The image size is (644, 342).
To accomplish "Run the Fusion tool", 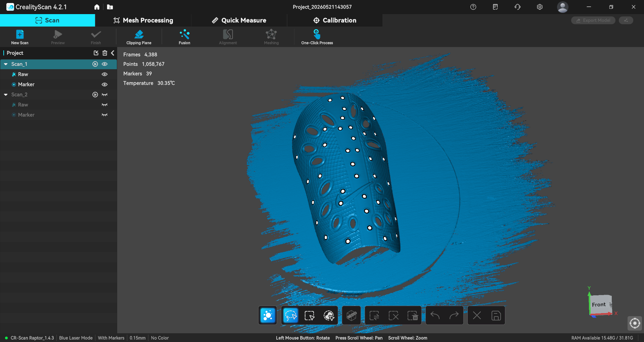I will (184, 37).
